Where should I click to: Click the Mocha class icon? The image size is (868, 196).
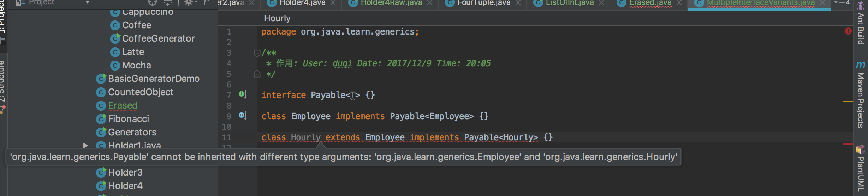115,66
